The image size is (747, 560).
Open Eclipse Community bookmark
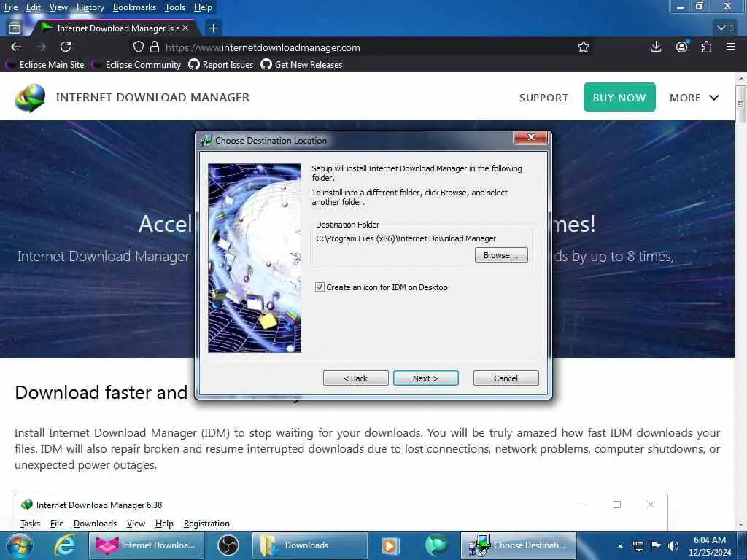click(x=138, y=65)
